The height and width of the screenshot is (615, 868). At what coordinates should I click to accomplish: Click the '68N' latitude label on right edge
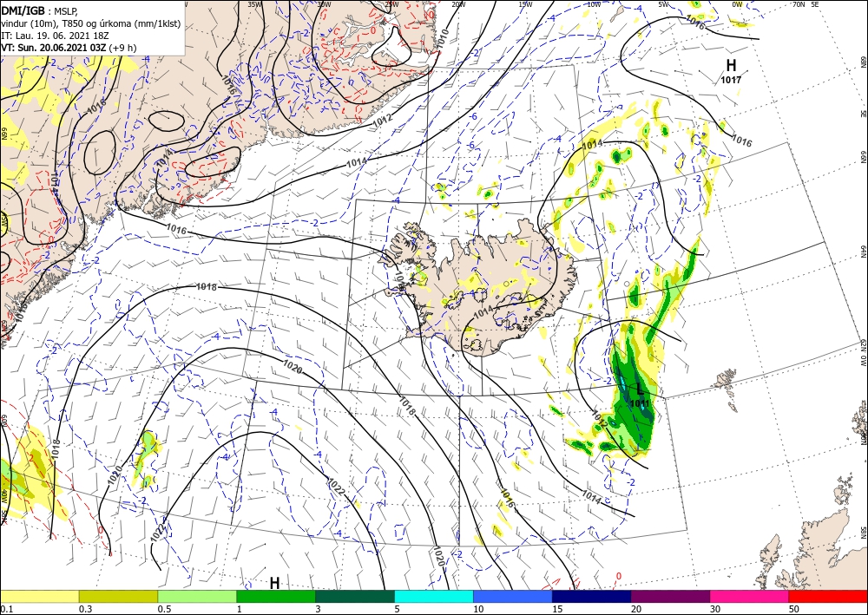[863, 62]
